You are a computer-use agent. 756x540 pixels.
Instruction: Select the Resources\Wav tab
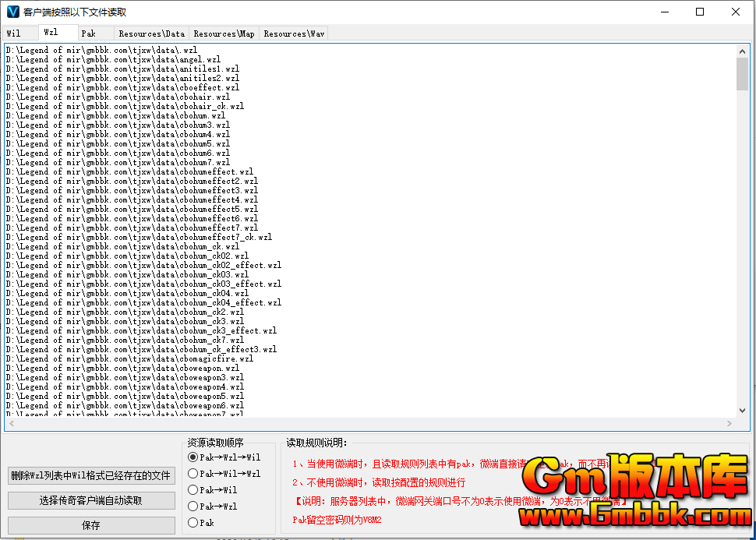(294, 34)
